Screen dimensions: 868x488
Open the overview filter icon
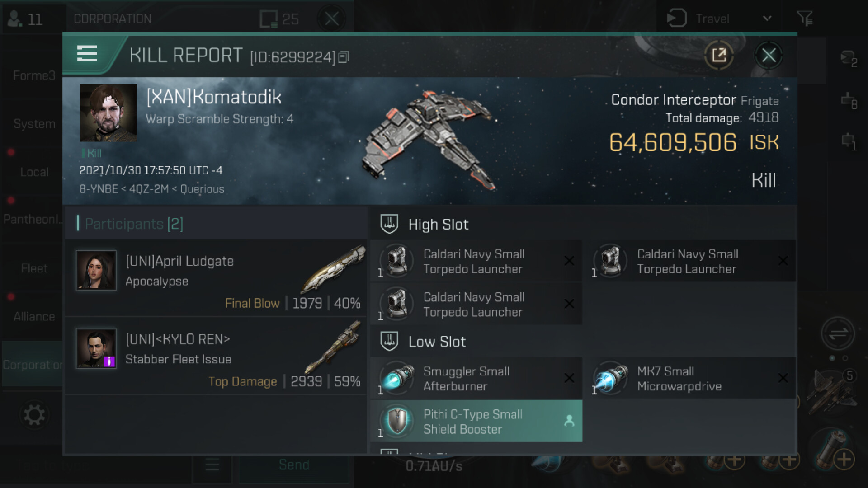click(x=804, y=19)
